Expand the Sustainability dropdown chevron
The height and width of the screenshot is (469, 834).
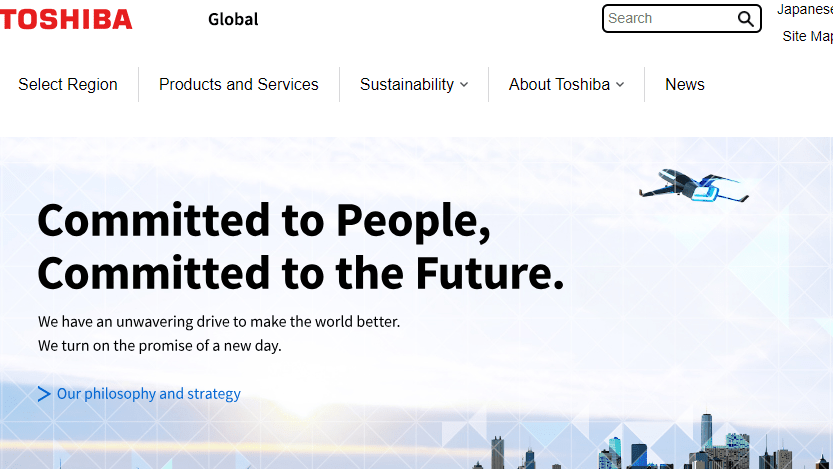point(464,85)
